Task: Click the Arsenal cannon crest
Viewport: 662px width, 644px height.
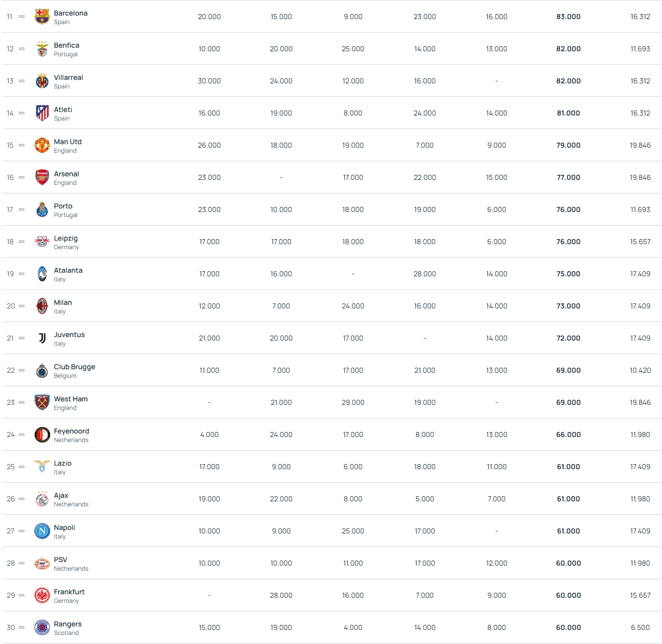Action: pyautogui.click(x=42, y=177)
